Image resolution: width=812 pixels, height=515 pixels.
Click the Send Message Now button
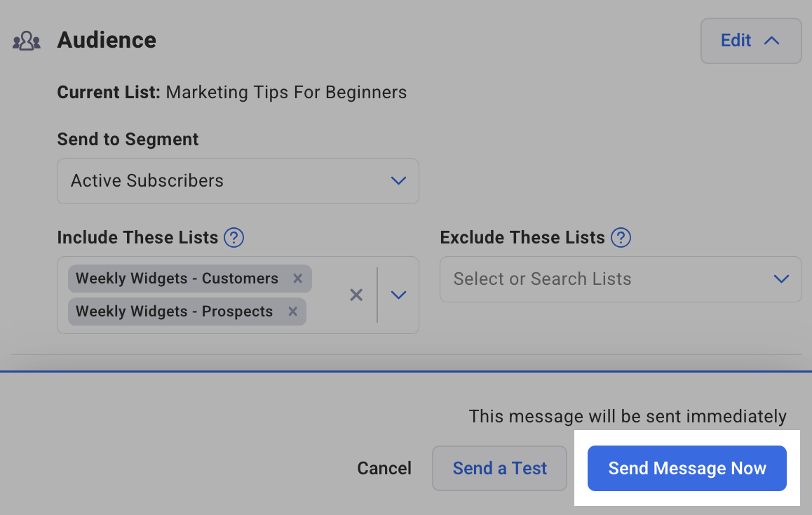tap(686, 469)
